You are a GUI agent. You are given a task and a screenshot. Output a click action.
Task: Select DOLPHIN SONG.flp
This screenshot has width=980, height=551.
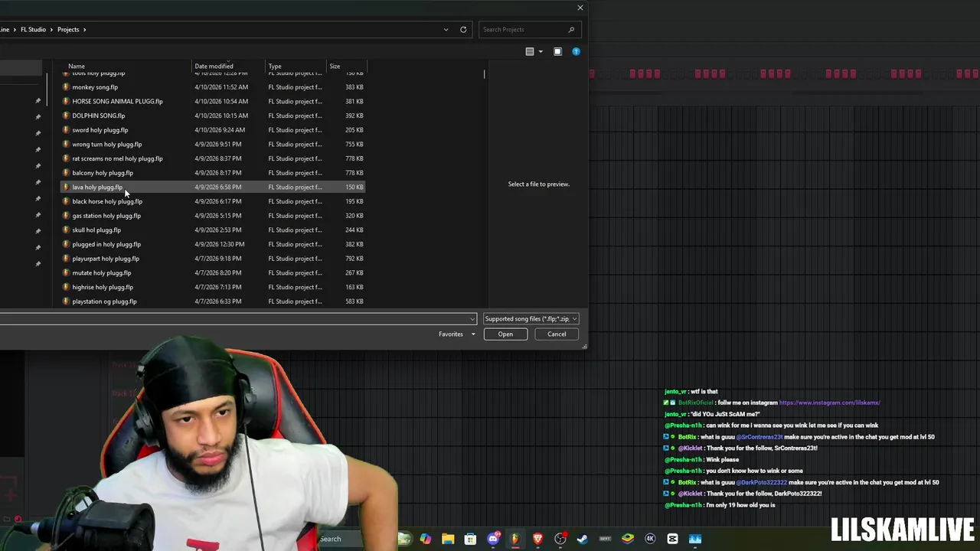click(213, 116)
